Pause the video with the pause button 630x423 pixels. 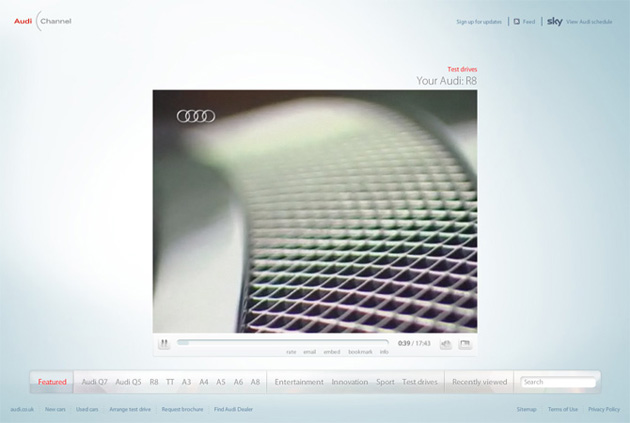(x=164, y=344)
